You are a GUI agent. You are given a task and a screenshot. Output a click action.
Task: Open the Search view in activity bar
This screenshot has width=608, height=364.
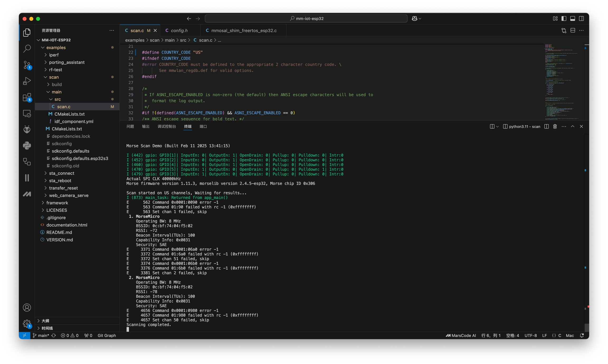tap(27, 49)
